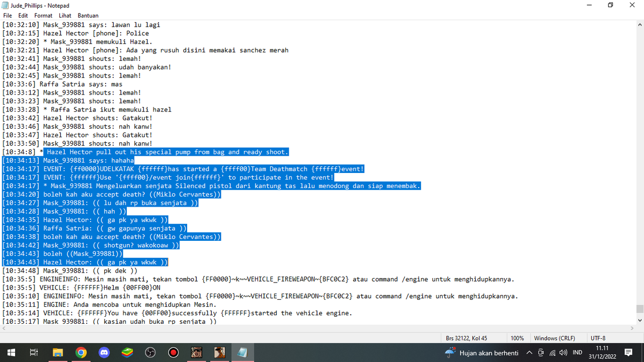
Task: Click line 'VEHICLE: {FFFFFF}Helm {00FF00}ON'
Action: click(x=81, y=288)
